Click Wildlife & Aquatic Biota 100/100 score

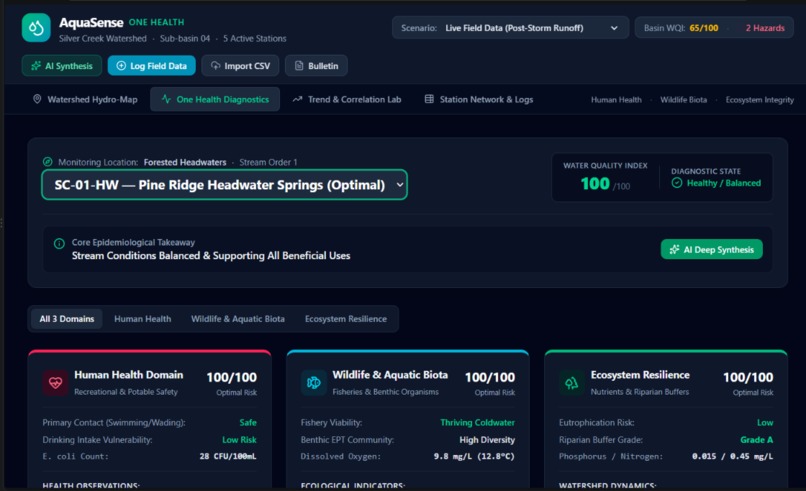490,377
